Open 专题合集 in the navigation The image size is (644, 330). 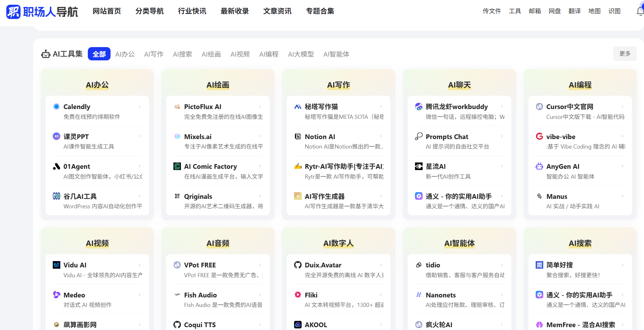(x=320, y=11)
